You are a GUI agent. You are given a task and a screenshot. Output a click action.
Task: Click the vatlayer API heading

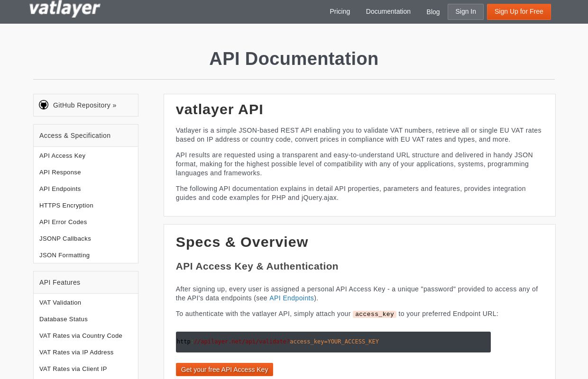tap(220, 109)
